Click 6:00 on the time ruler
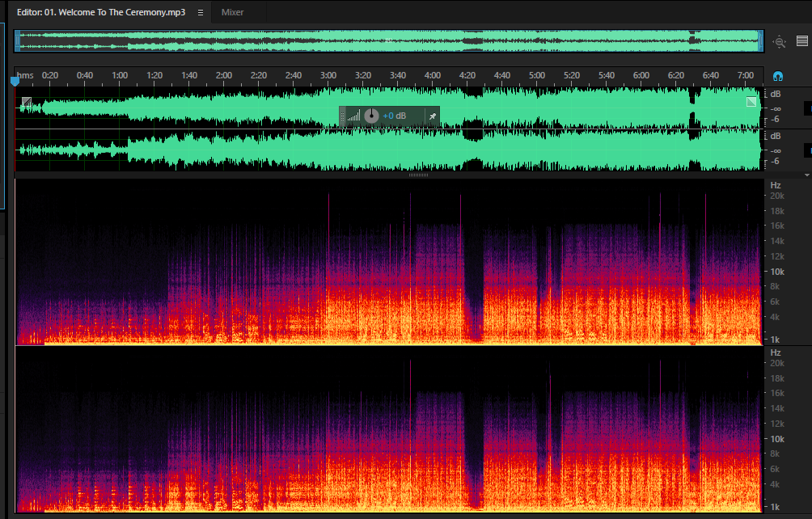This screenshot has height=519, width=812. [641, 75]
